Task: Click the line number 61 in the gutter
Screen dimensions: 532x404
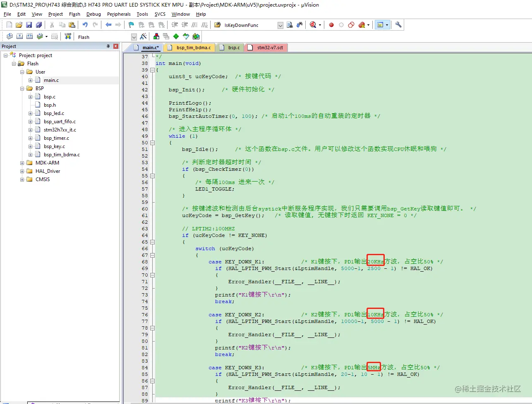Action: click(x=145, y=215)
